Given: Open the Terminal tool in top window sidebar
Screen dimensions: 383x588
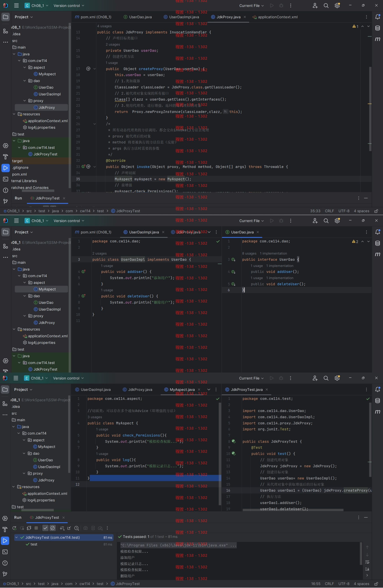Looking at the screenshot, I should (x=5, y=179).
